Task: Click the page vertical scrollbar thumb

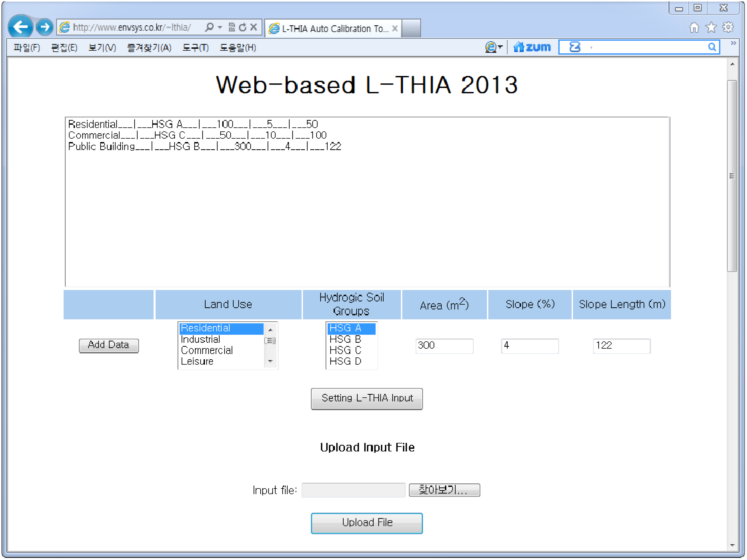Action: click(732, 176)
